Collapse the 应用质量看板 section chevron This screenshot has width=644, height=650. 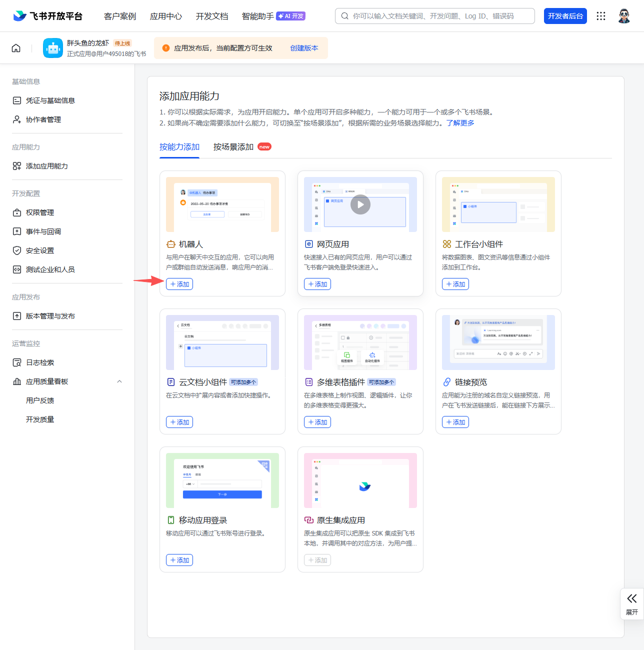pos(119,381)
